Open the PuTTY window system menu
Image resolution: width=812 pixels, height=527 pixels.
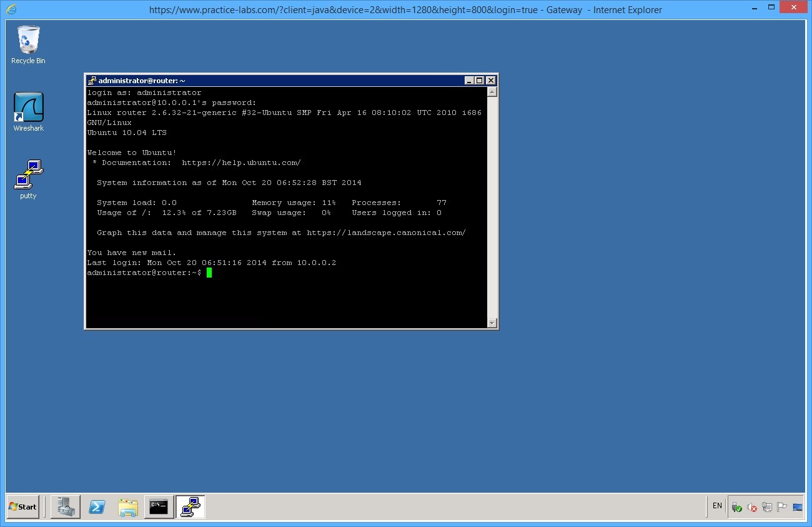[92, 80]
